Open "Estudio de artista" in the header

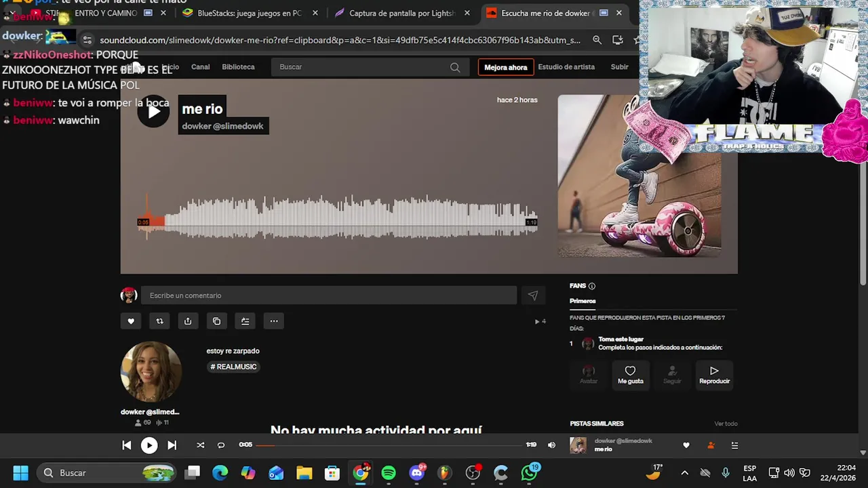[x=566, y=67]
